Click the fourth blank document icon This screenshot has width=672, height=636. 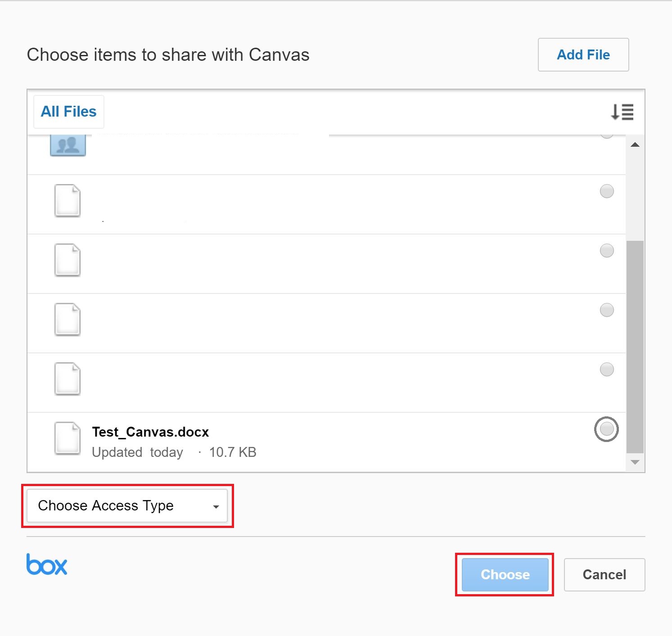coord(68,379)
